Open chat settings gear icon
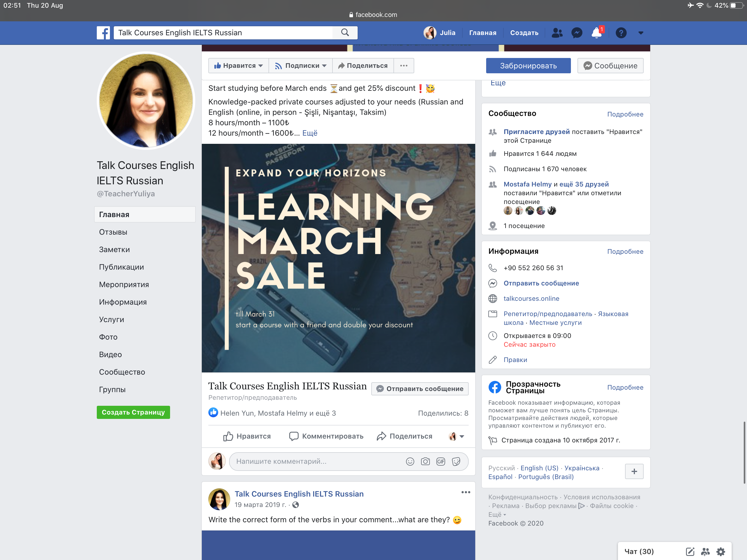 pyautogui.click(x=721, y=552)
